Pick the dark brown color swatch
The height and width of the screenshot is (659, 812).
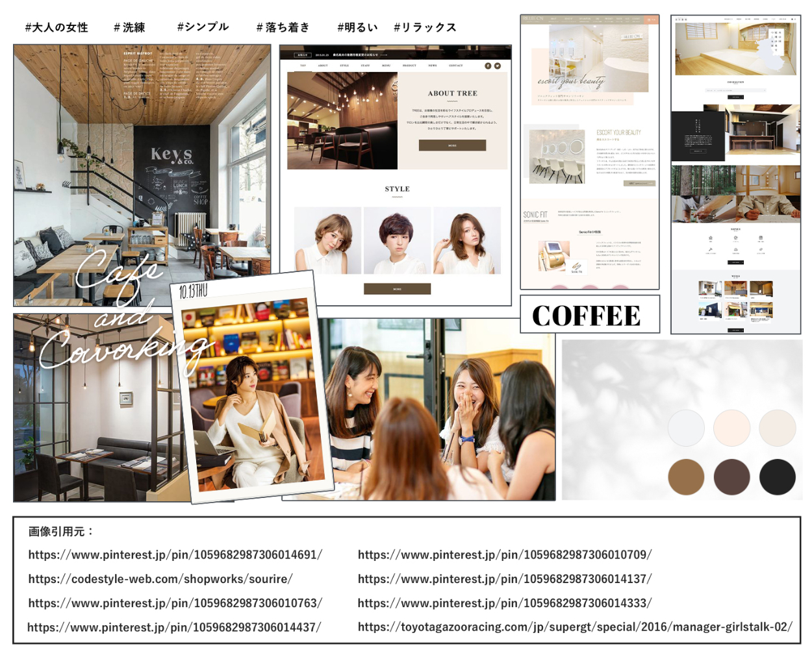point(731,477)
